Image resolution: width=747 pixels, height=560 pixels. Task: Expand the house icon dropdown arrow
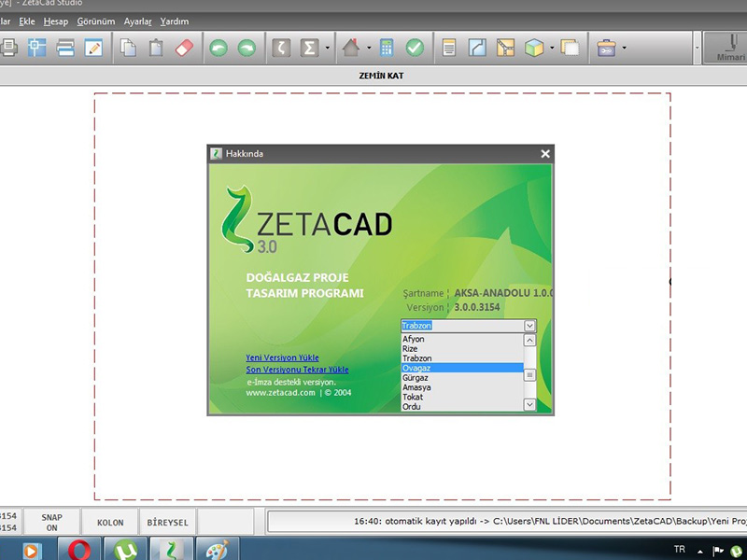click(369, 48)
